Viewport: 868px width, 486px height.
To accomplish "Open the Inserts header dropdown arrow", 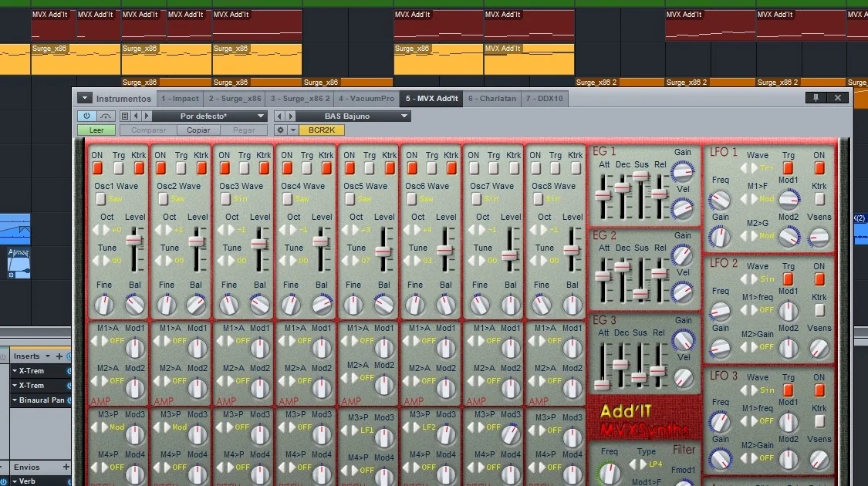I will 48,356.
